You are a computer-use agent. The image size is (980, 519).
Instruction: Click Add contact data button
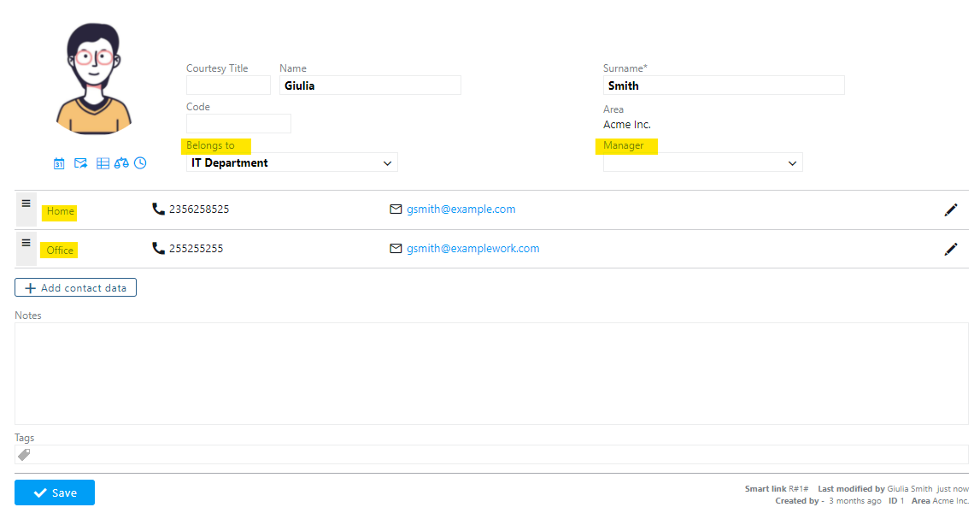point(75,288)
